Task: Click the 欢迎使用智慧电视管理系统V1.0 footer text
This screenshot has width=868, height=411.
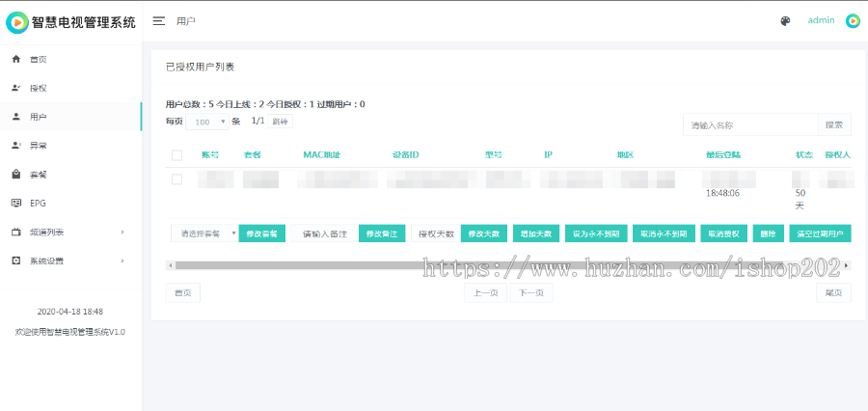Action: (70, 332)
